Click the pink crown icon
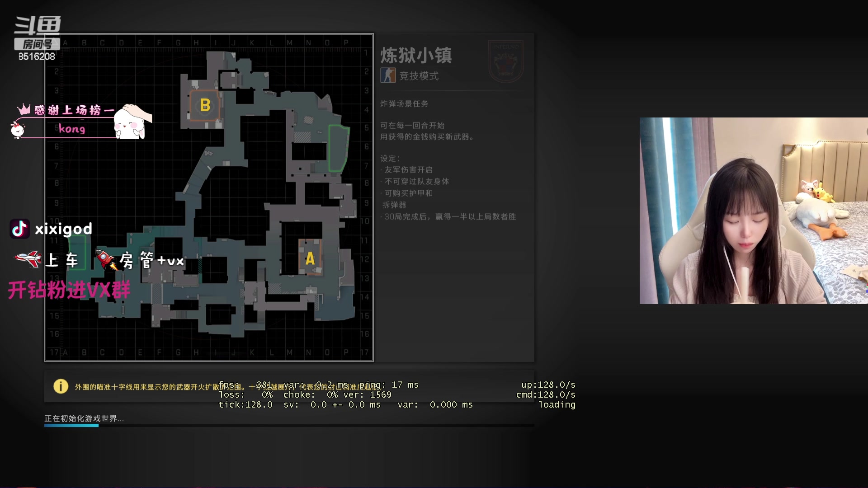Viewport: 868px width, 488px height. point(24,109)
